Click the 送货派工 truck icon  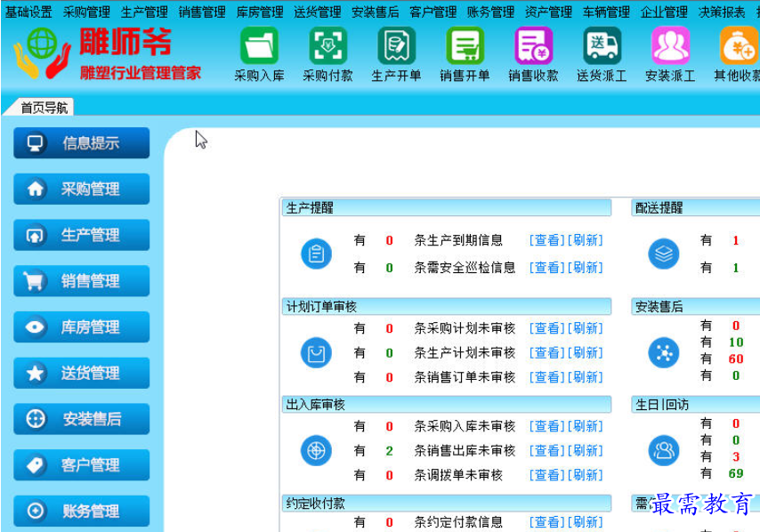pyautogui.click(x=602, y=46)
